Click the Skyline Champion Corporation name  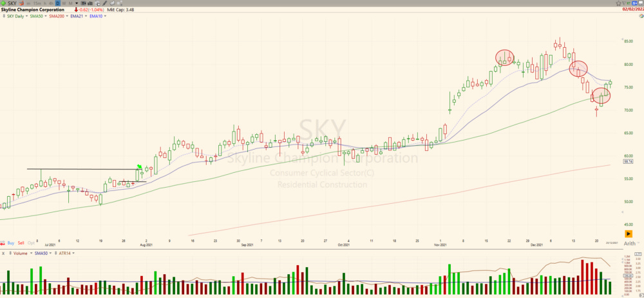[x=32, y=10]
